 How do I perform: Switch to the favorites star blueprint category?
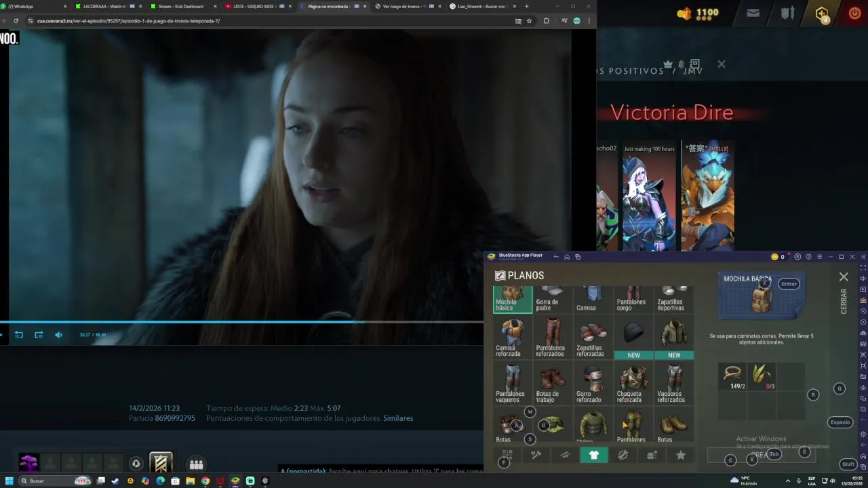tap(681, 455)
